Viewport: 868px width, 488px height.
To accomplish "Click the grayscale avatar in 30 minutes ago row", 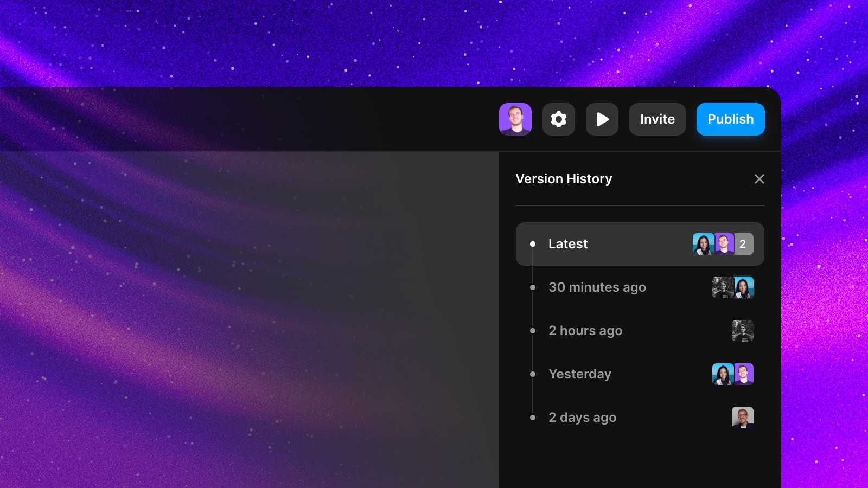I will (723, 287).
